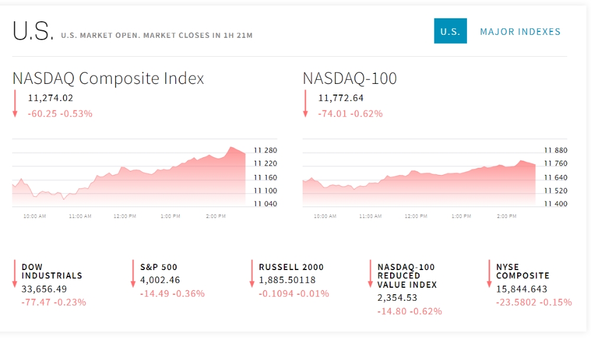Click the Russell 2000 down arrow icon
The height and width of the screenshot is (364, 591).
pos(252,274)
